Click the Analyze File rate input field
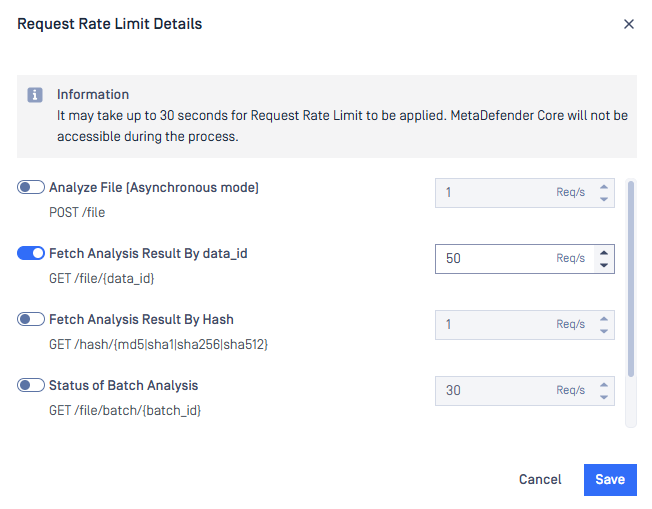652x509 pixels. tap(525, 193)
